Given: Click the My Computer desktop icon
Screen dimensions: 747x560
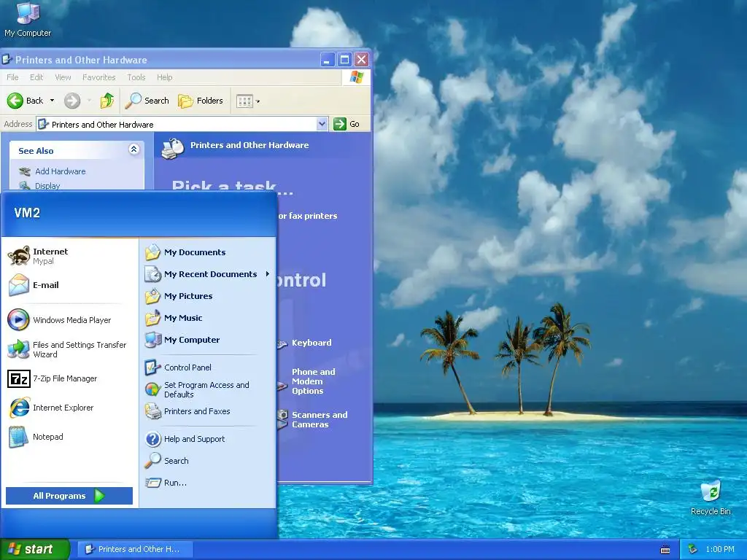Looking at the screenshot, I should [x=28, y=19].
